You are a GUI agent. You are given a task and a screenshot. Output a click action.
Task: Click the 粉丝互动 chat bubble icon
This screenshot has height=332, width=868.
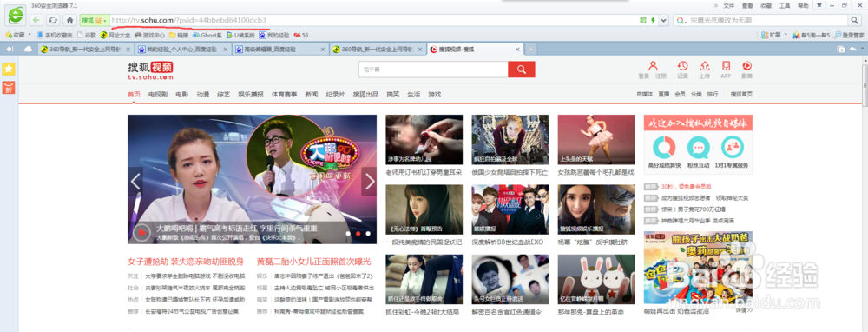698,148
